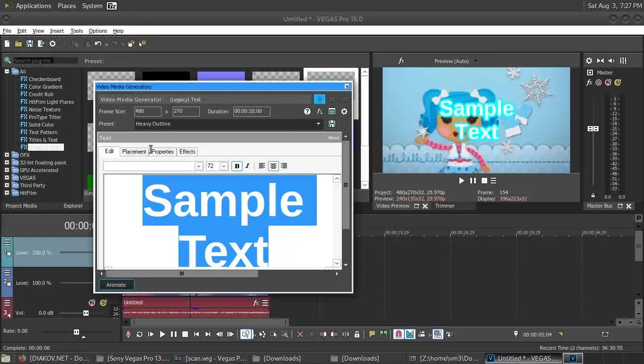Click Dim Output speaker icon in Master Bus

612,61
